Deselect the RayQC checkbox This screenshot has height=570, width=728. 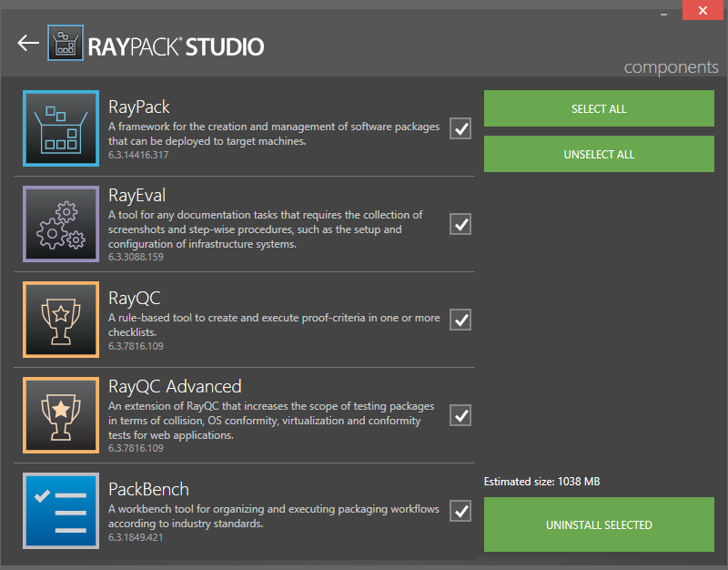click(x=461, y=320)
